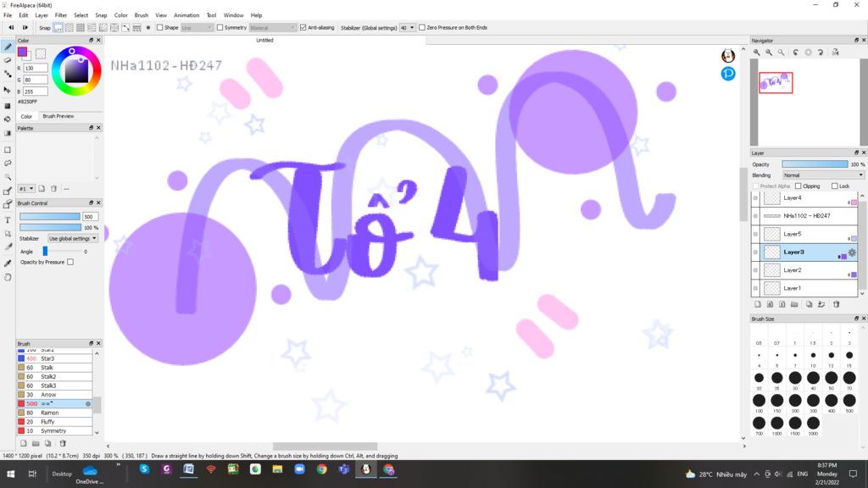Viewport: 868px width, 488px height.
Task: Enable Opacity by Pressure checkbox
Action: (x=70, y=263)
